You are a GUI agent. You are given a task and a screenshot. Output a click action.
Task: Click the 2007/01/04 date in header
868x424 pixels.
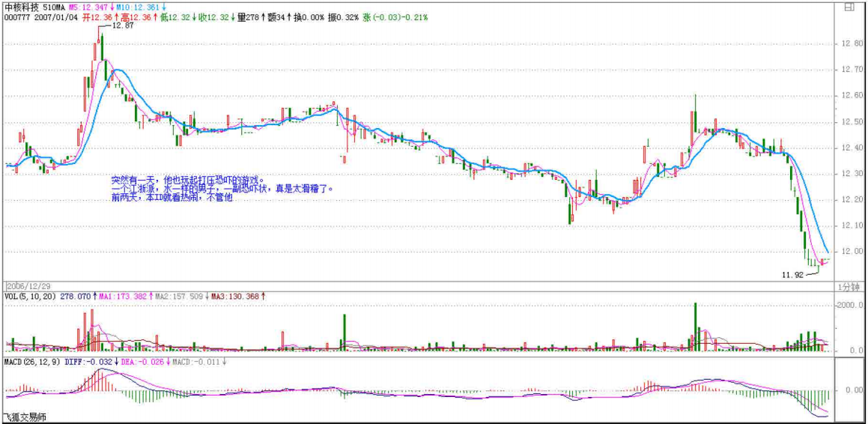pyautogui.click(x=58, y=16)
